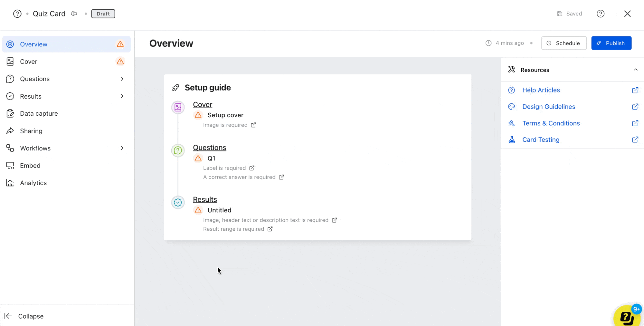Open the help icon in top bar

pyautogui.click(x=600, y=14)
